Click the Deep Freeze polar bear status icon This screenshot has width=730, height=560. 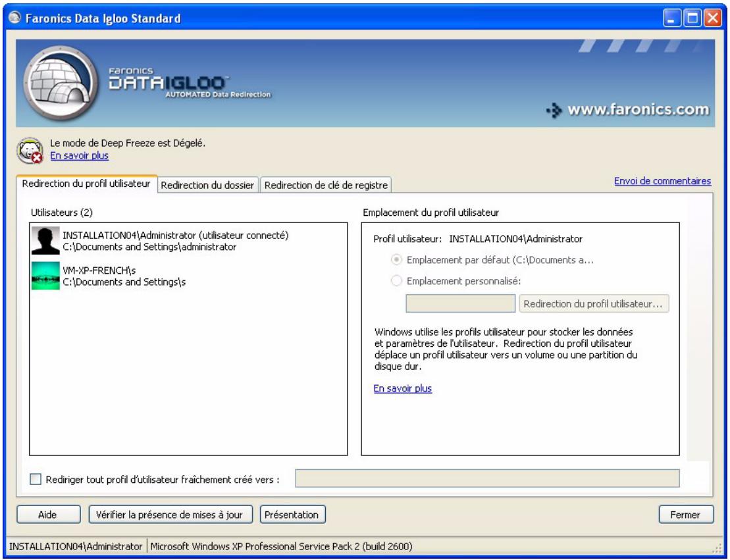(30, 150)
